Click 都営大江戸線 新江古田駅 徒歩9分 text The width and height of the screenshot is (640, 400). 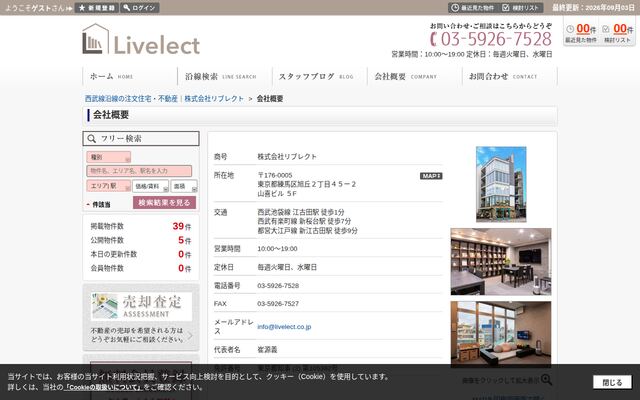pyautogui.click(x=307, y=231)
